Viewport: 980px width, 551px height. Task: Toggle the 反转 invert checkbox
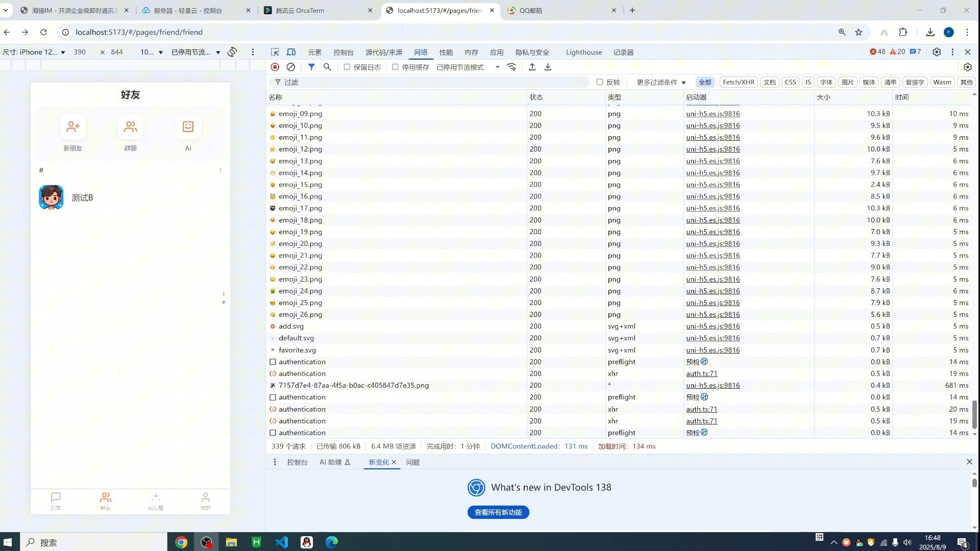(x=600, y=82)
